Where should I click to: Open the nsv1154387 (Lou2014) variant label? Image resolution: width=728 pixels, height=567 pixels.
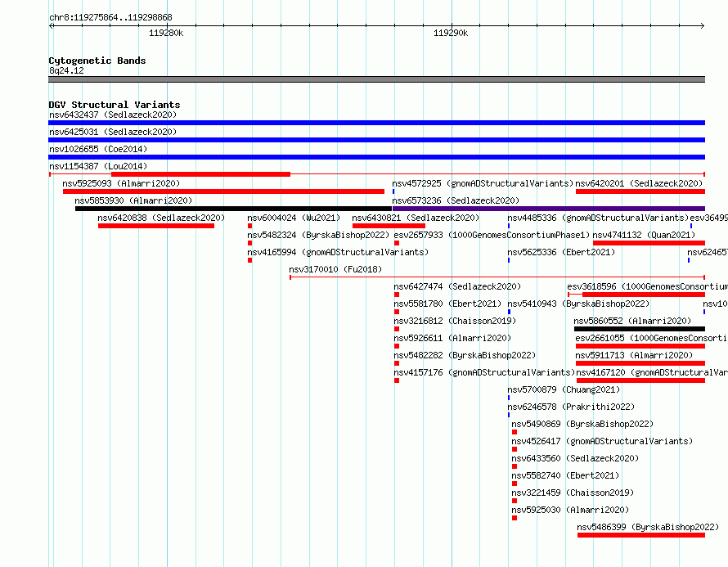[98, 166]
